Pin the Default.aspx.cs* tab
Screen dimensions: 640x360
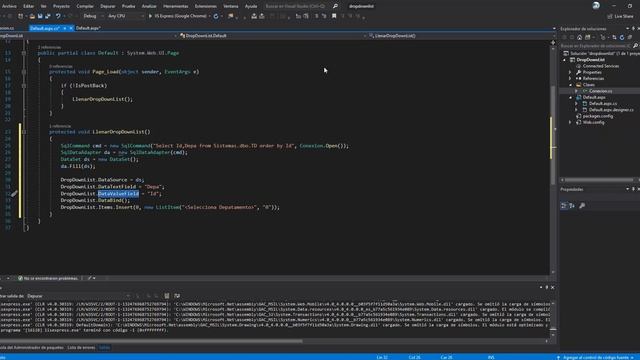(x=64, y=28)
